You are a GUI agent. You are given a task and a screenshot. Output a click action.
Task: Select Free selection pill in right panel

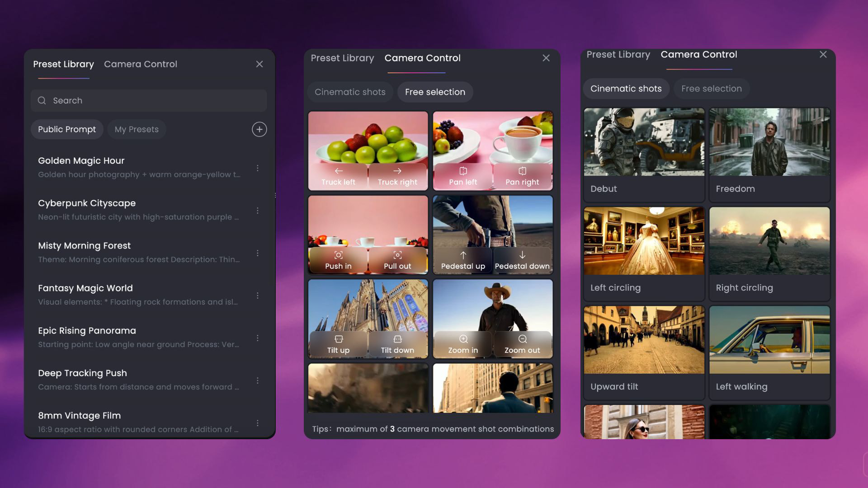click(x=712, y=89)
